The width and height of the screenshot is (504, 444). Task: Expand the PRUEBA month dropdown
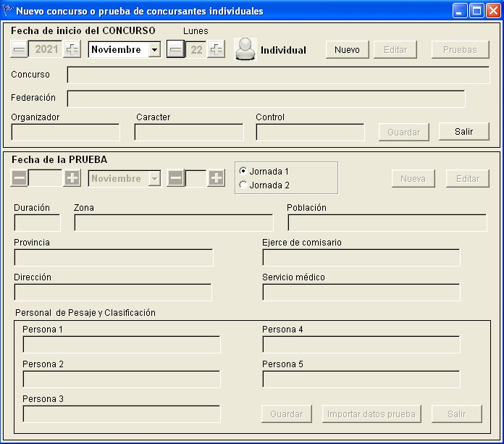(154, 178)
